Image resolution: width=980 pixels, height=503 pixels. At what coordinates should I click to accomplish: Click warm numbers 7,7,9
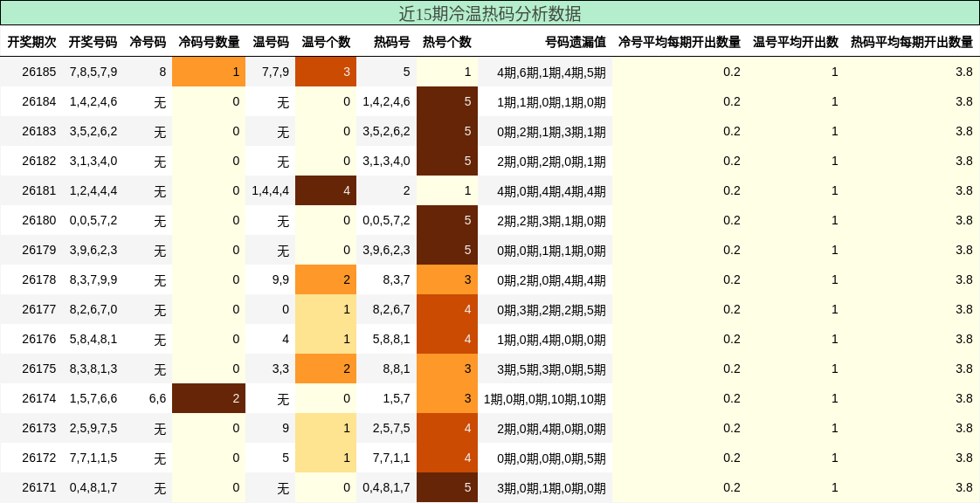click(276, 72)
